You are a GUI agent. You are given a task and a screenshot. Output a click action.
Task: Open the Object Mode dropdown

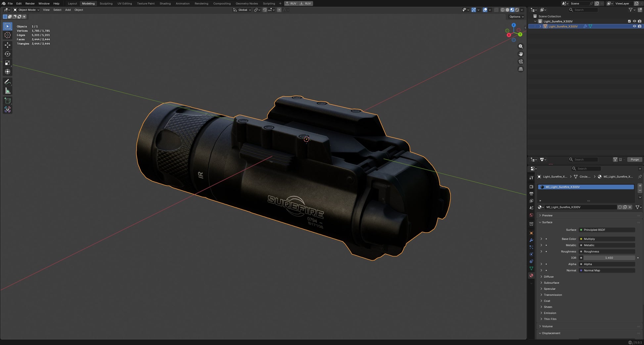[x=26, y=10]
